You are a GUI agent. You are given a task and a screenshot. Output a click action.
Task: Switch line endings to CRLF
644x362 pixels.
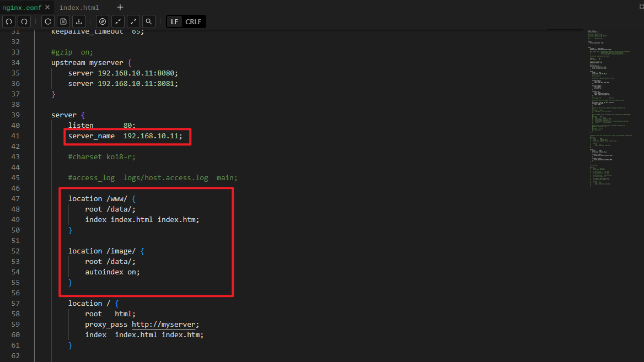193,21
